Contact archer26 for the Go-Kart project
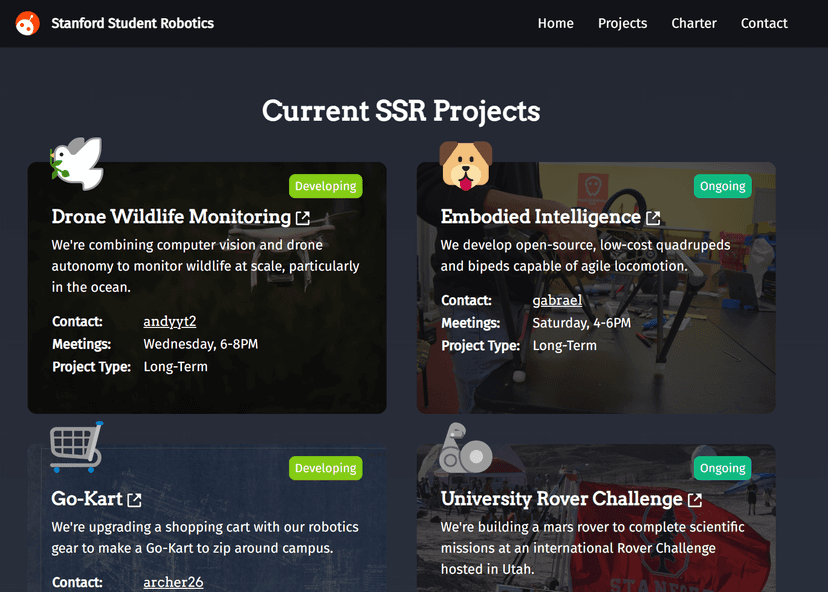The image size is (828, 592). click(173, 582)
